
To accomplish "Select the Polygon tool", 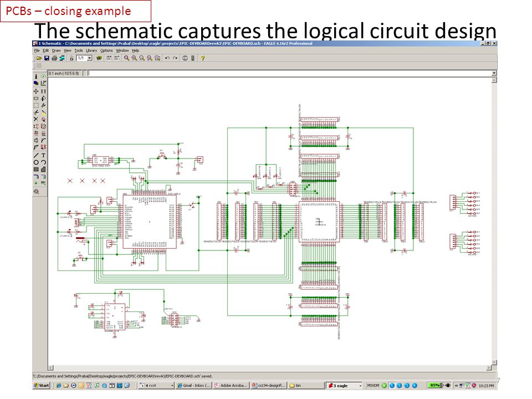I will pos(43,170).
